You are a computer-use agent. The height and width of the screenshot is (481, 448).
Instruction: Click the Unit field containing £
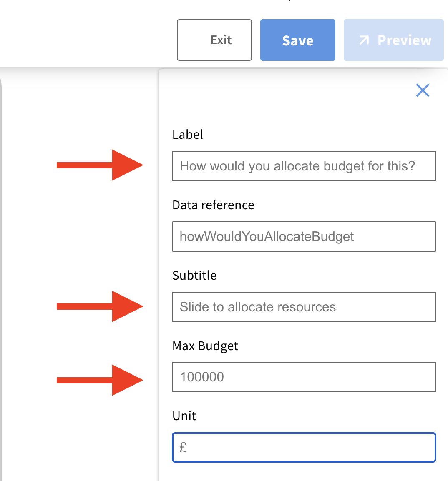click(x=304, y=447)
